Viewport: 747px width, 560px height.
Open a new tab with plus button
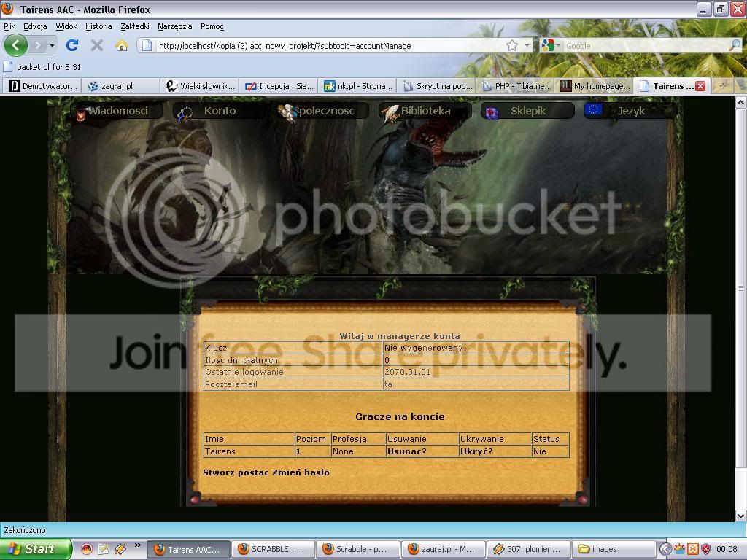(x=723, y=86)
